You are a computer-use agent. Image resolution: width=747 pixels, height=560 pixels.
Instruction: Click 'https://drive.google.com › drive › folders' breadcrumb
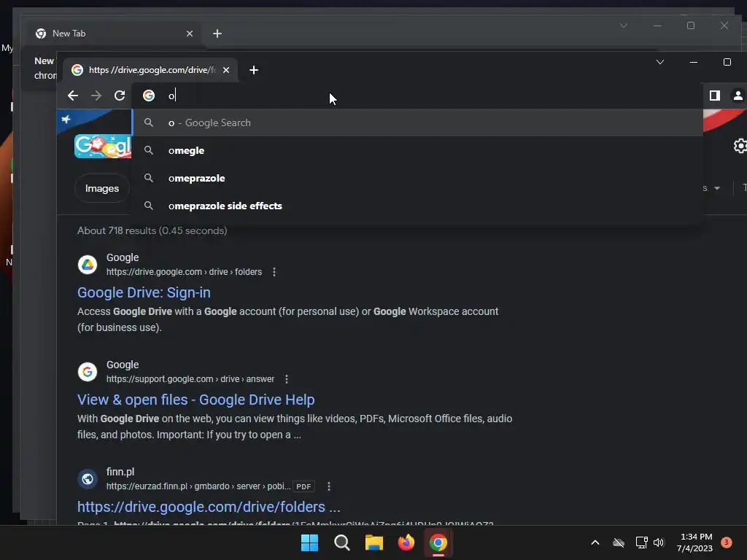184,272
